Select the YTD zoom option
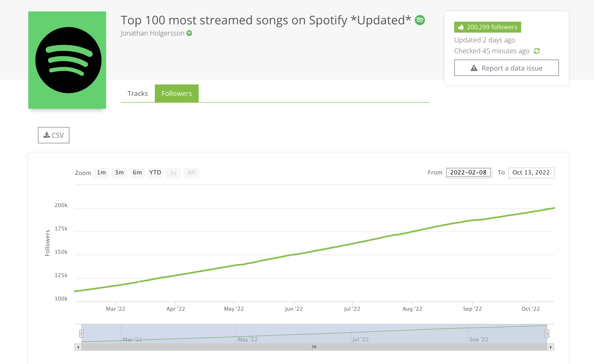 coord(155,172)
